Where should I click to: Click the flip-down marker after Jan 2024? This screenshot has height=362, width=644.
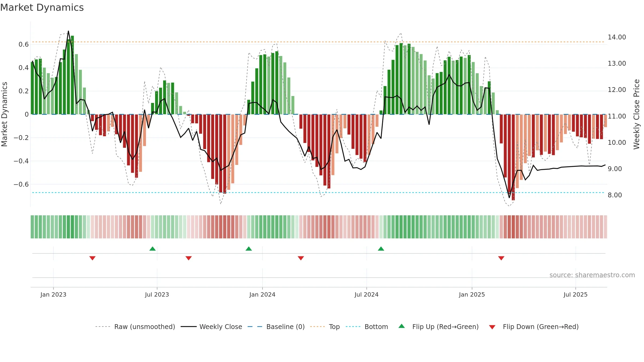click(x=301, y=258)
